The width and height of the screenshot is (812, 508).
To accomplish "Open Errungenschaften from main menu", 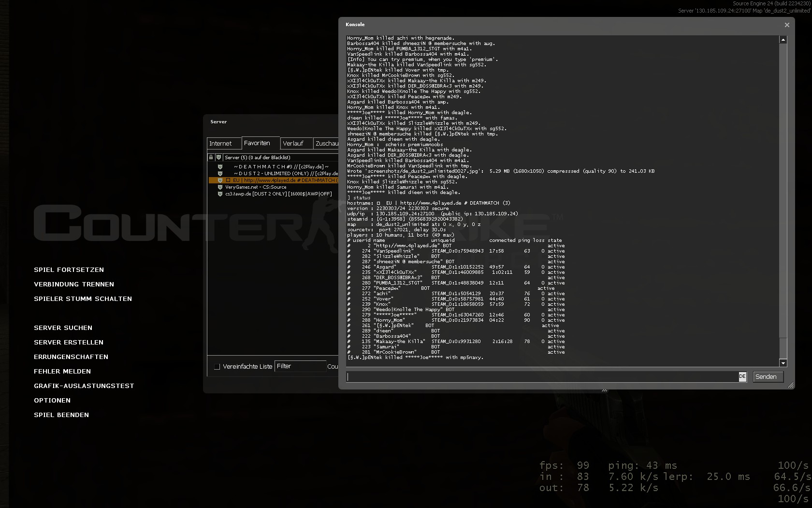I will coord(71,357).
